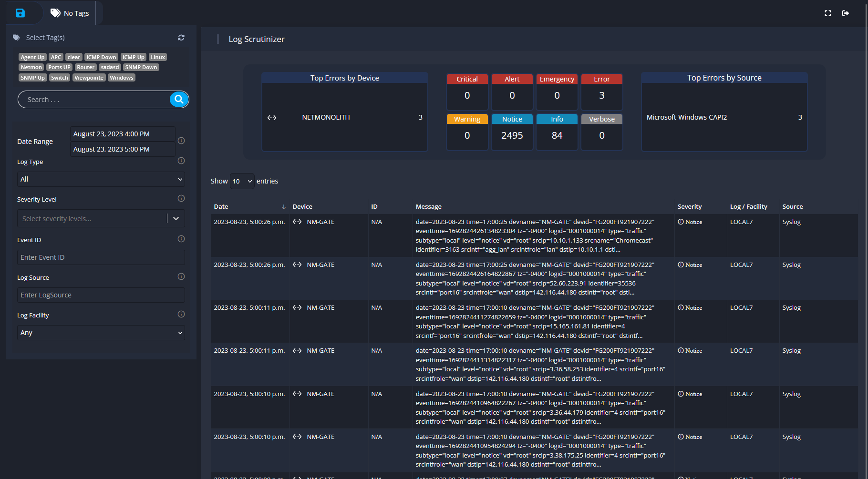Open the Log Facility Any dropdown
Screen dimensions: 868x479
point(101,333)
